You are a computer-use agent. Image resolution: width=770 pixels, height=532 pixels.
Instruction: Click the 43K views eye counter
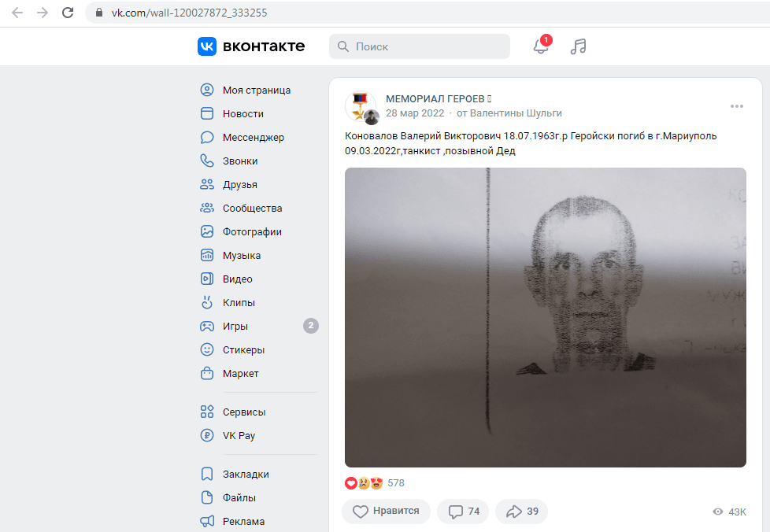click(729, 512)
